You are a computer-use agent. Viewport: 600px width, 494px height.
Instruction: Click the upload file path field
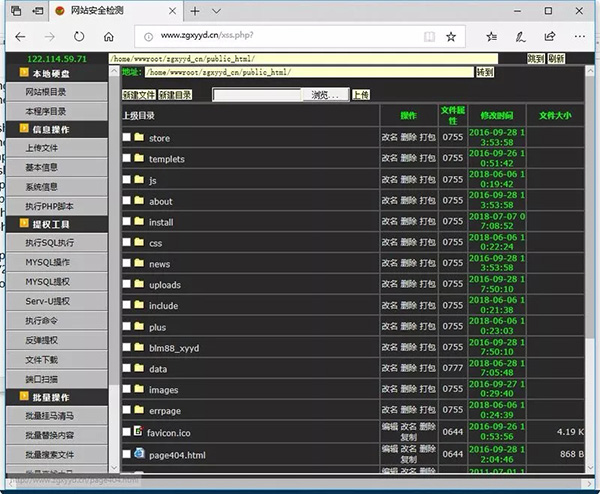tap(257, 95)
